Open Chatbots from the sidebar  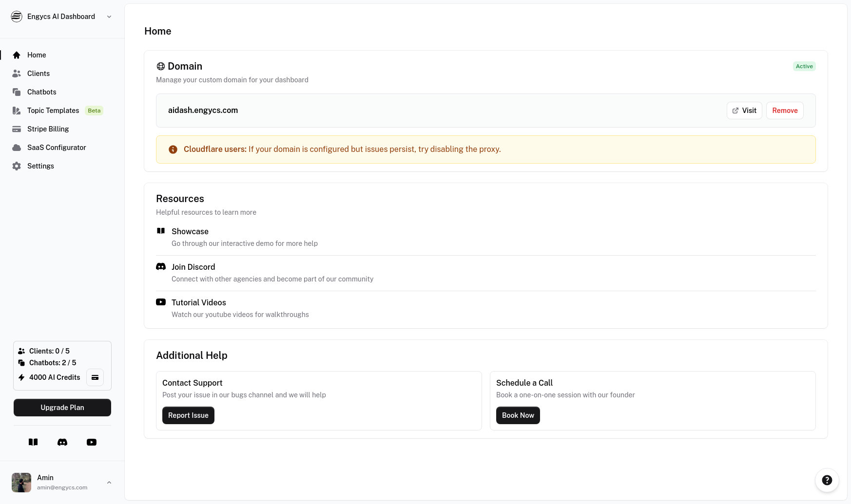point(41,92)
